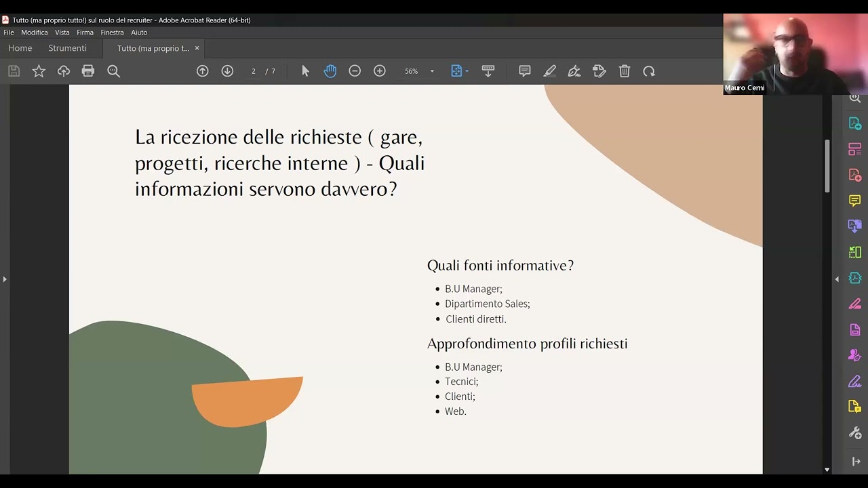Activate the Hand pan tool

pos(330,71)
